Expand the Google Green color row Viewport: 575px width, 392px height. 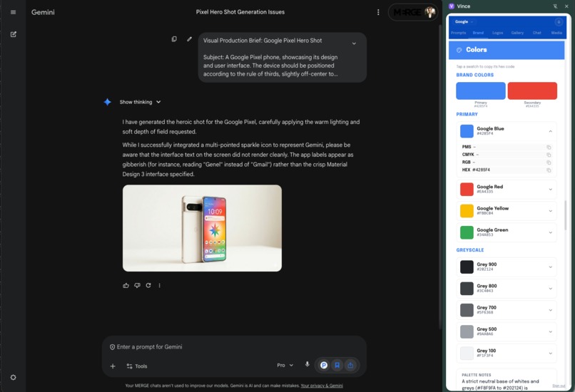[550, 232]
